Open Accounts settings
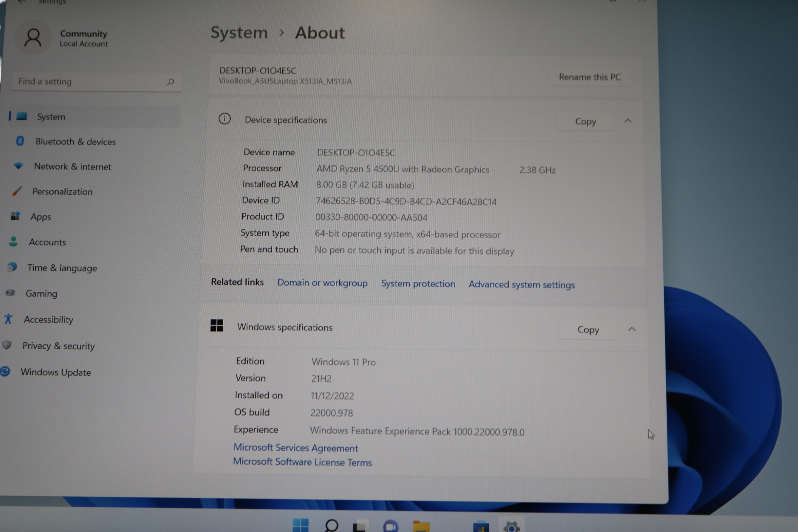Image resolution: width=798 pixels, height=532 pixels. tap(47, 242)
